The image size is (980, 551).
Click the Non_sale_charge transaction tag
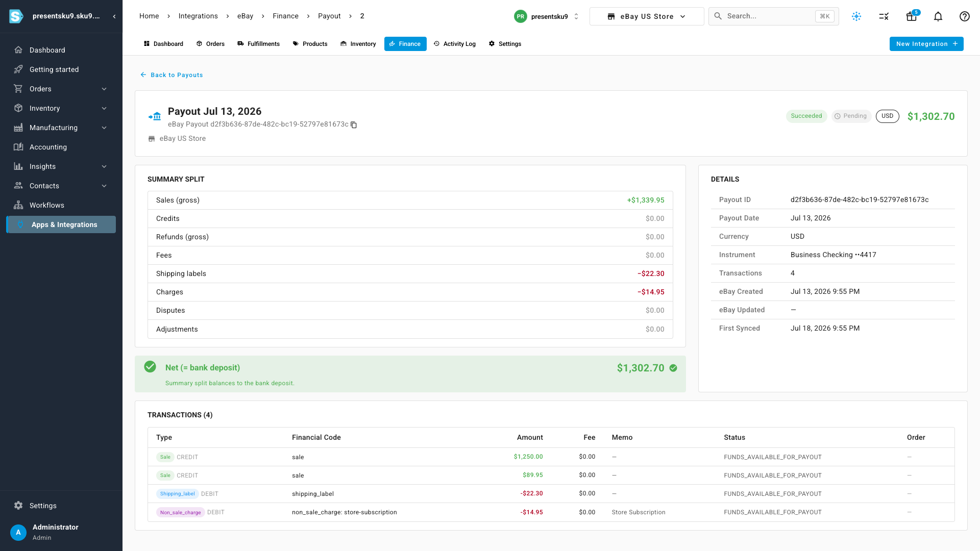(180, 512)
